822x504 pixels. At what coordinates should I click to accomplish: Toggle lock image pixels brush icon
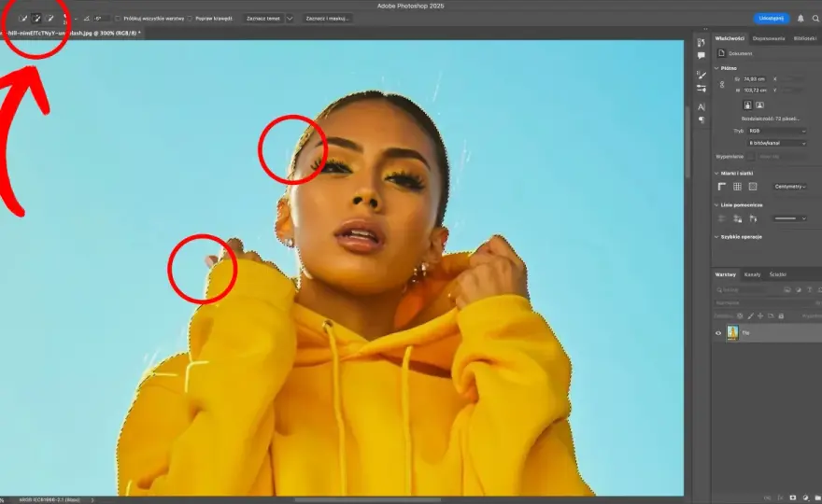(x=750, y=315)
